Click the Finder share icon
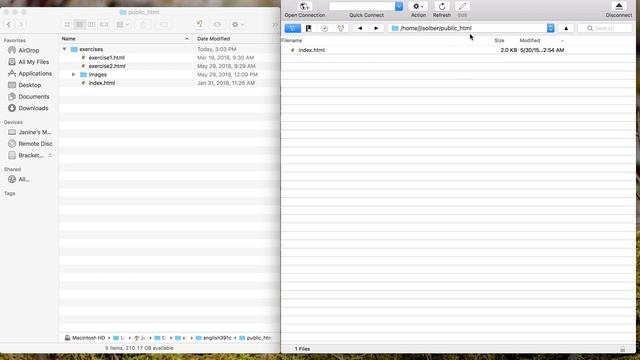Viewport: 640px width, 360px height. (x=143, y=24)
